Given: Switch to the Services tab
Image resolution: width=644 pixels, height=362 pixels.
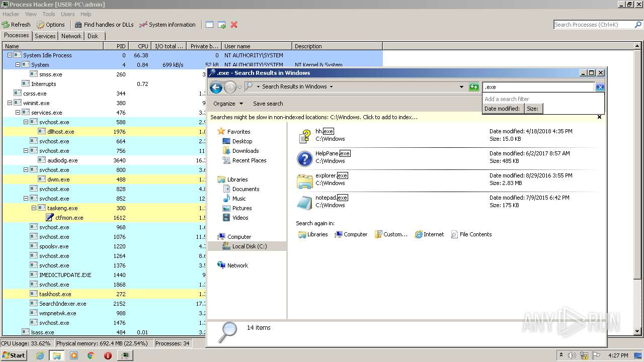Looking at the screenshot, I should point(45,36).
